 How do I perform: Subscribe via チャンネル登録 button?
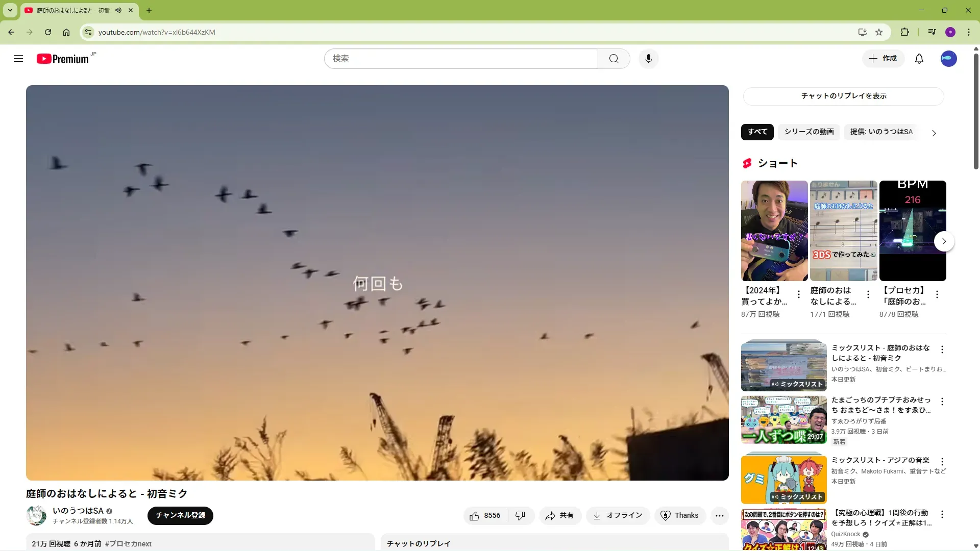[180, 516]
